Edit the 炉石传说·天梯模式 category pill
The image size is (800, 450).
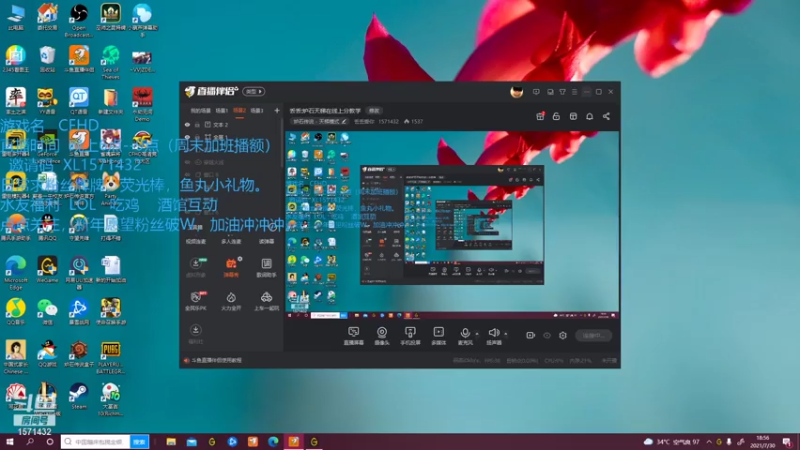pos(319,121)
